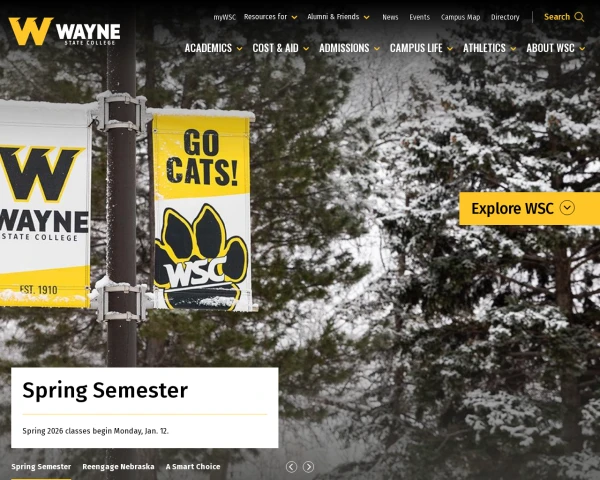Open the Search magnifier icon
This screenshot has width=600, height=480.
click(x=579, y=17)
